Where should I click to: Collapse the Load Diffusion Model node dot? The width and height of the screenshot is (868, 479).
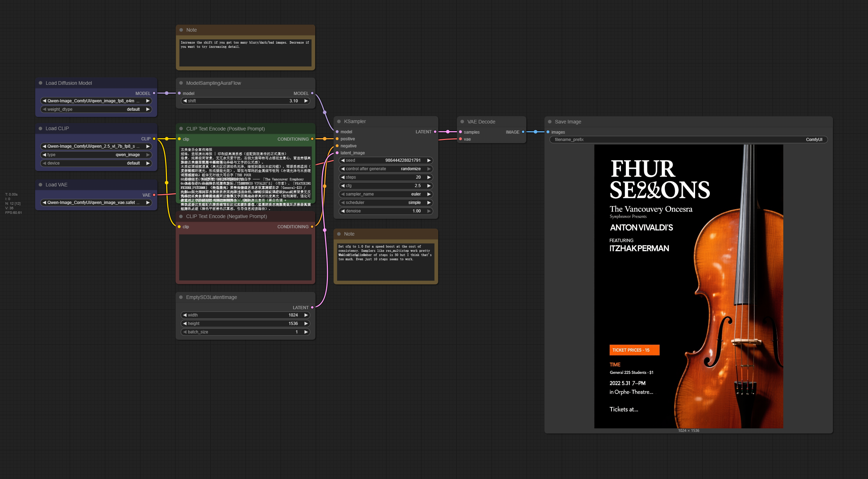click(x=40, y=83)
